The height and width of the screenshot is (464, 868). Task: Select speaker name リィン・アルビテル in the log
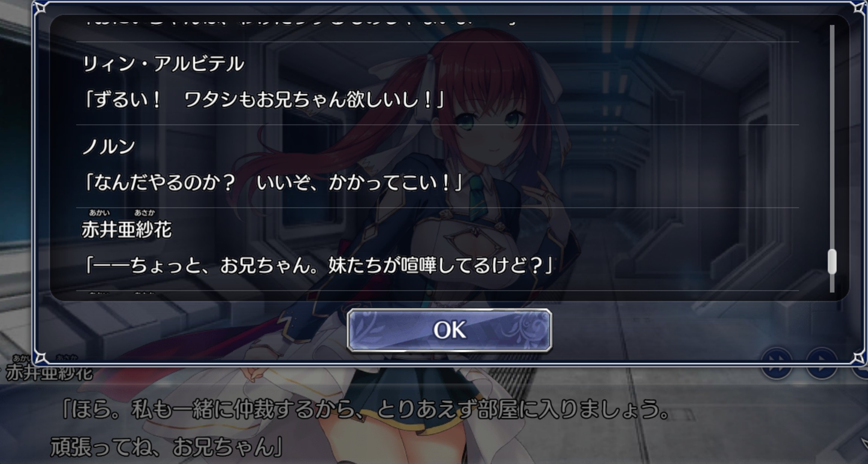coord(163,63)
